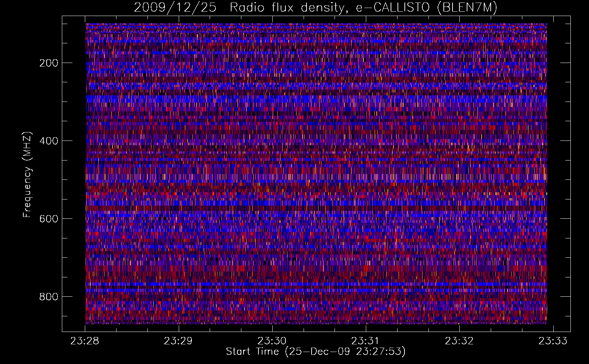Click the 23:29 time tick label
The width and height of the screenshot is (589, 364).
click(x=178, y=341)
